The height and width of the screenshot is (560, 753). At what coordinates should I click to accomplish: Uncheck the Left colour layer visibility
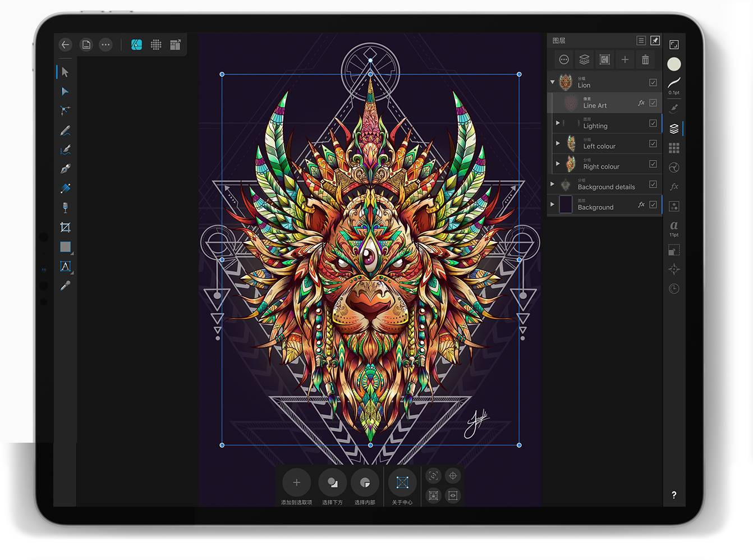[x=653, y=144]
